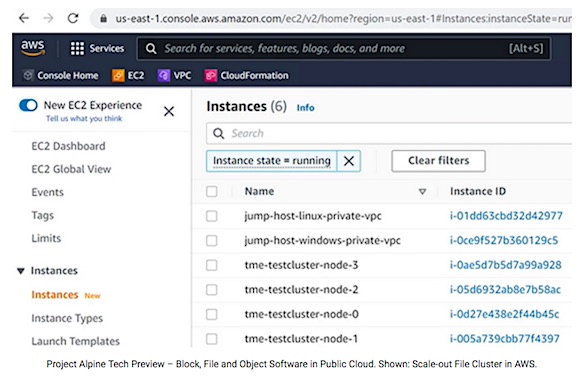Select the tme-testcluster-node-3 checkbox
The height and width of the screenshot is (377, 580).
click(x=212, y=265)
